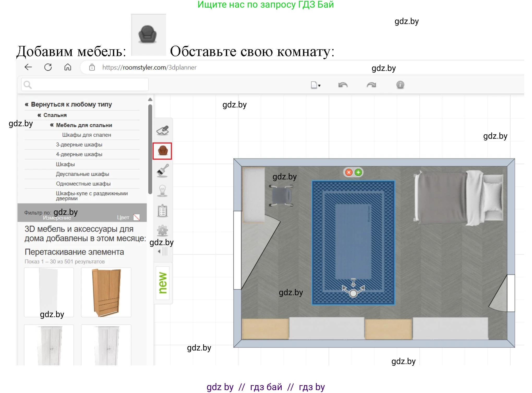The height and width of the screenshot is (393, 532).
Task: Click the light bulb tool icon
Action: click(x=162, y=191)
